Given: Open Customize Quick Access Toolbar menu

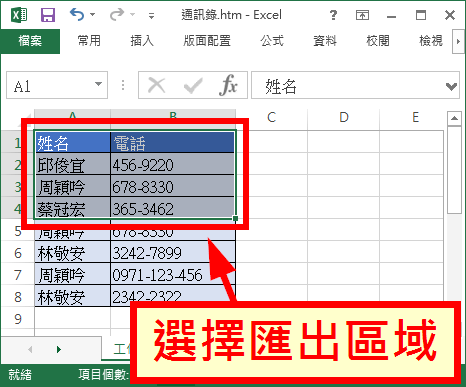Looking at the screenshot, I should click(x=151, y=15).
